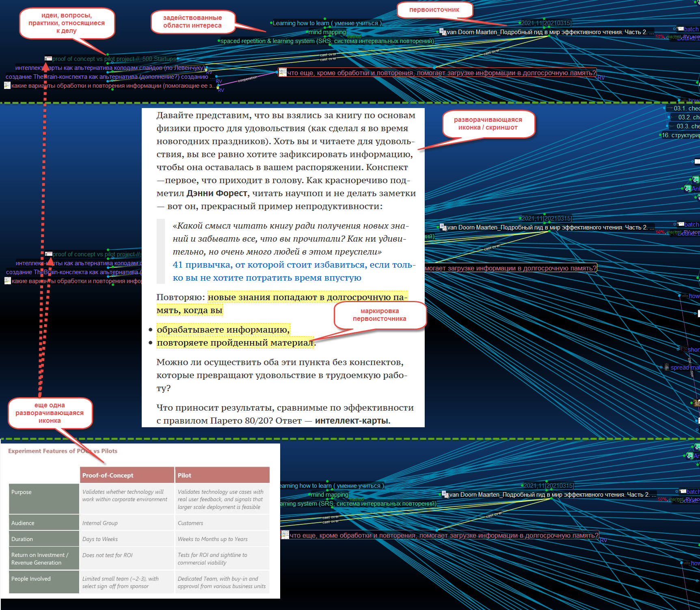This screenshot has width=700, height=610.
Task: Click icon beside "van Doorn Maarten_Подробный гид" thought
Action: pos(441,31)
